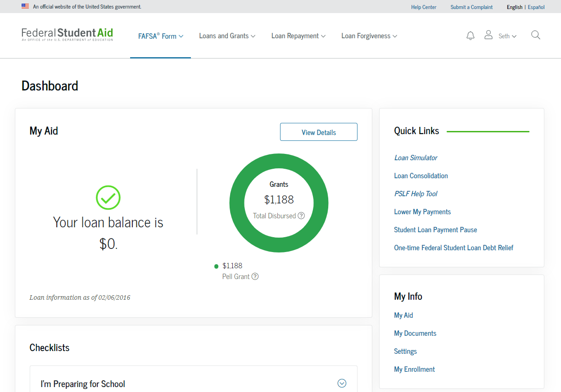Click 'Your loan balance is $0.' text
561x392 pixels.
click(x=108, y=233)
